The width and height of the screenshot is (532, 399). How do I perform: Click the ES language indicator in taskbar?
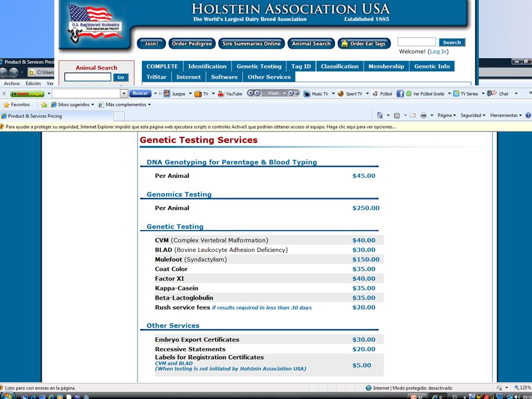click(x=454, y=396)
